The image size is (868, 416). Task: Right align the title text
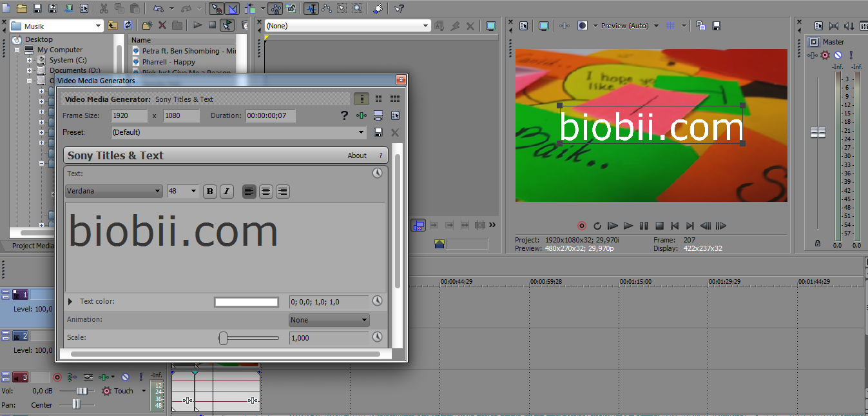[x=282, y=192]
